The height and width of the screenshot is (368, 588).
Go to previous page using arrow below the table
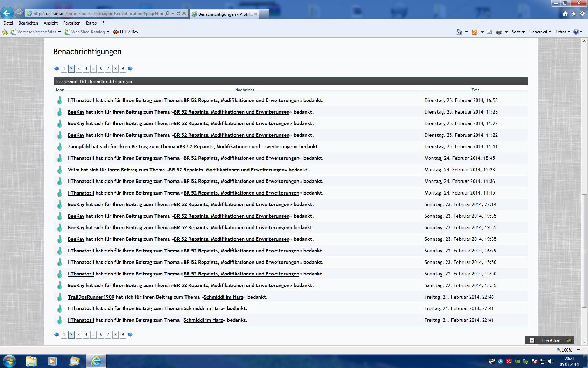56,335
